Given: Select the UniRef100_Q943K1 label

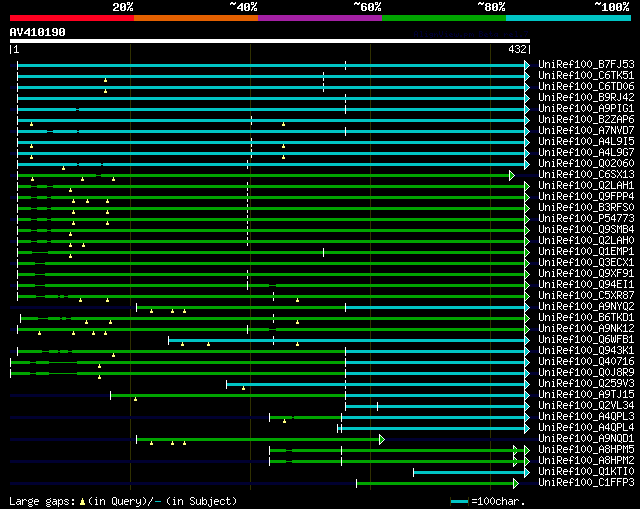Looking at the screenshot, I should (586, 351).
